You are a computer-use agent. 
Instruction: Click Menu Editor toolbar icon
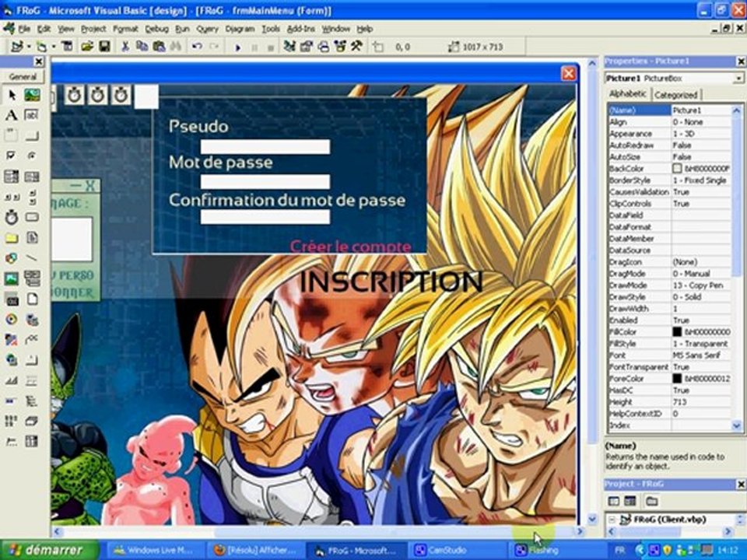pos(68,47)
